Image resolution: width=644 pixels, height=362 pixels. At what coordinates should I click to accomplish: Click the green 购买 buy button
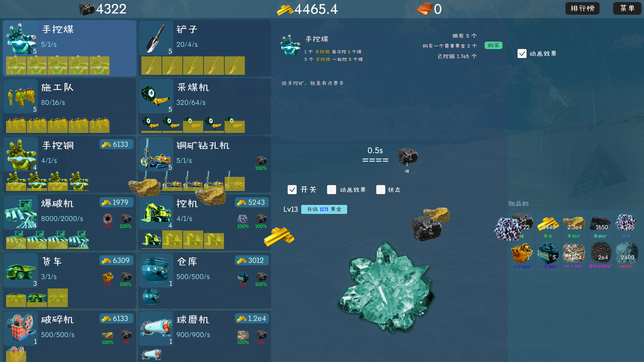point(493,46)
